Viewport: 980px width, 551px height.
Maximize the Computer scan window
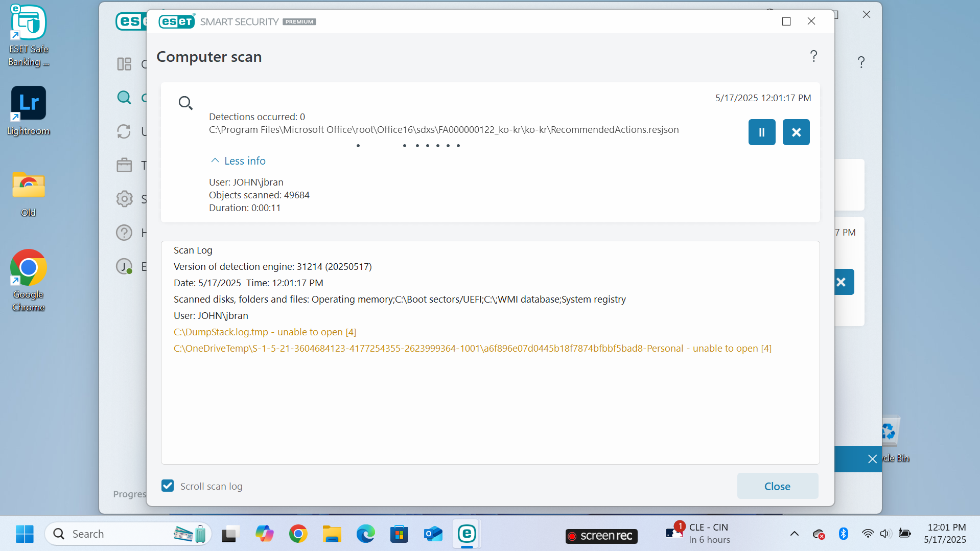pyautogui.click(x=786, y=21)
